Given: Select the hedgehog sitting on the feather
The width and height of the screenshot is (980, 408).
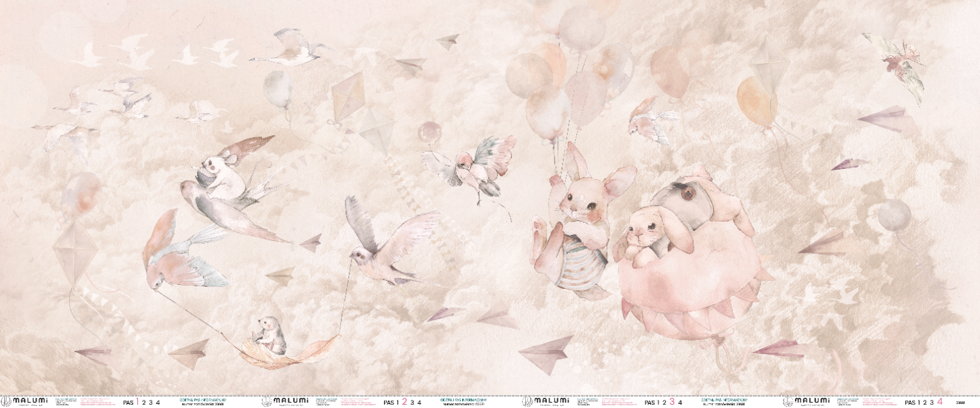Looking at the screenshot, I should pos(271,335).
